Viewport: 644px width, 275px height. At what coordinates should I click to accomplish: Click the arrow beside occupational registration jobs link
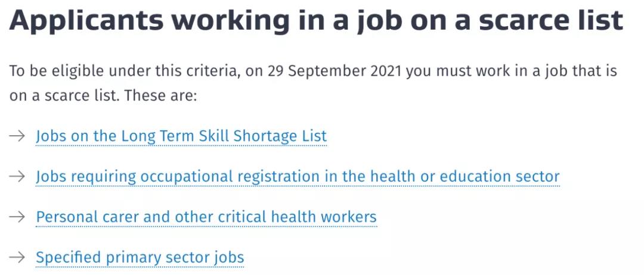17,177
